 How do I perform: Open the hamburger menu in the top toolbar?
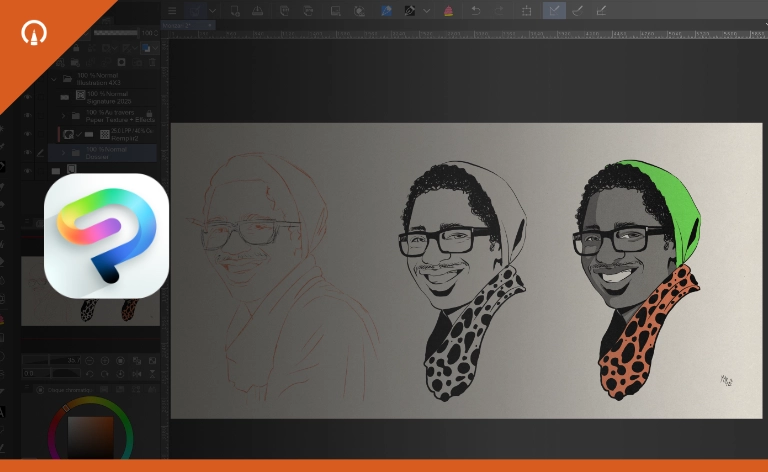pyautogui.click(x=172, y=10)
